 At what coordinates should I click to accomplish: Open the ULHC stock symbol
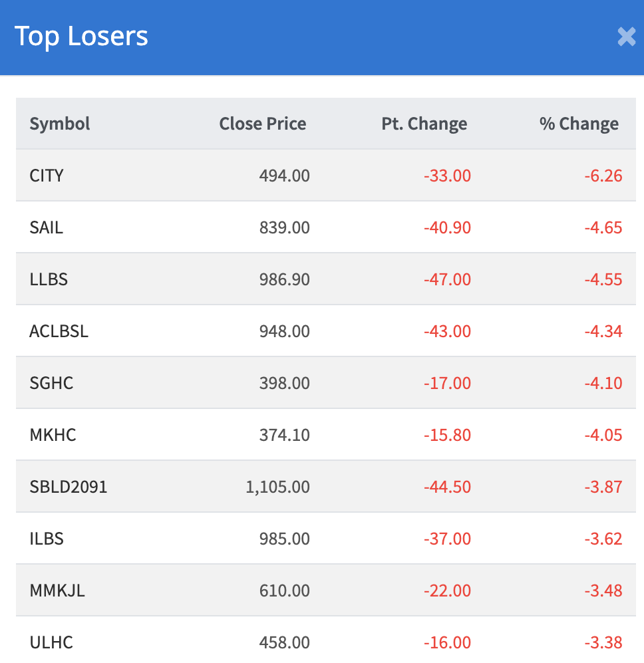[51, 642]
